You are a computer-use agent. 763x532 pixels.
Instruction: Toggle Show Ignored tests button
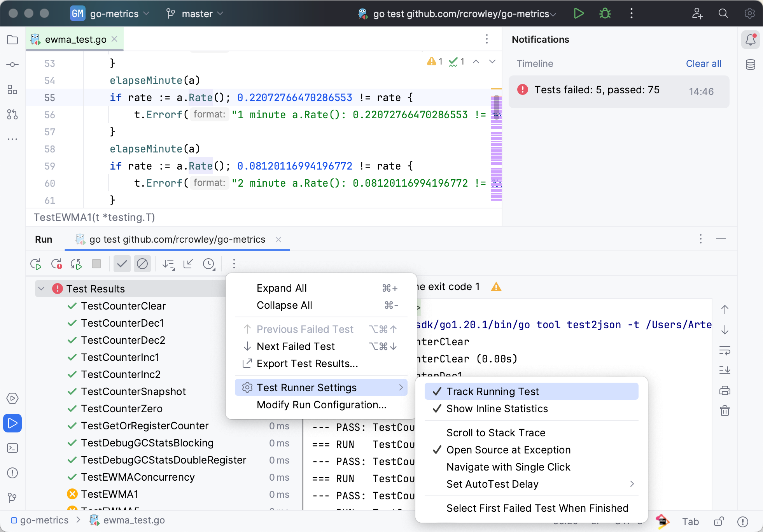pos(142,264)
